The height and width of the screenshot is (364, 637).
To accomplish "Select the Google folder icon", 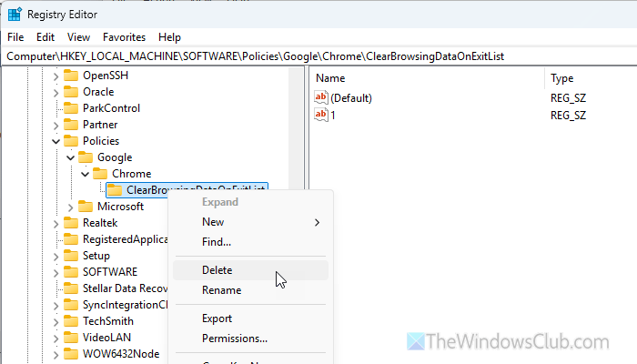I will click(86, 157).
